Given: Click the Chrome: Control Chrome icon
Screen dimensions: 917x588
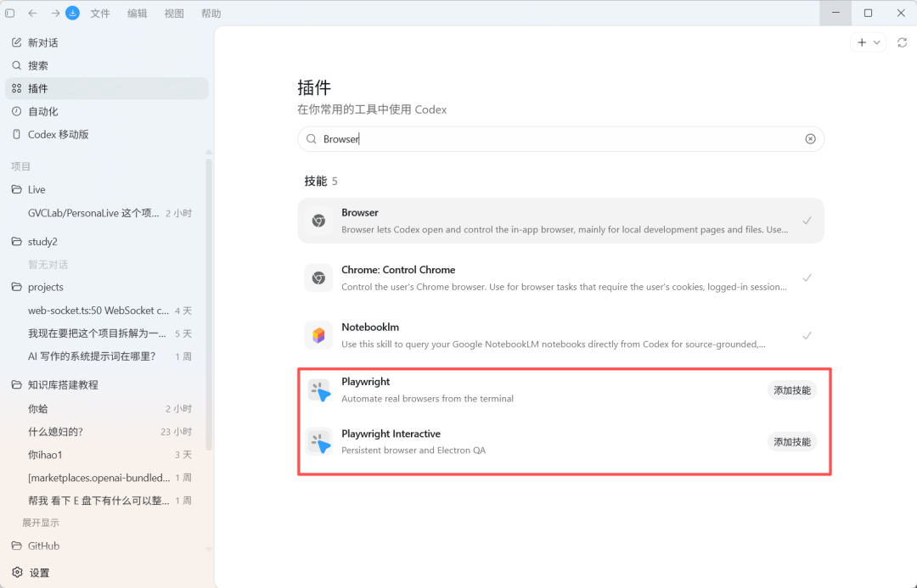Looking at the screenshot, I should pos(318,278).
